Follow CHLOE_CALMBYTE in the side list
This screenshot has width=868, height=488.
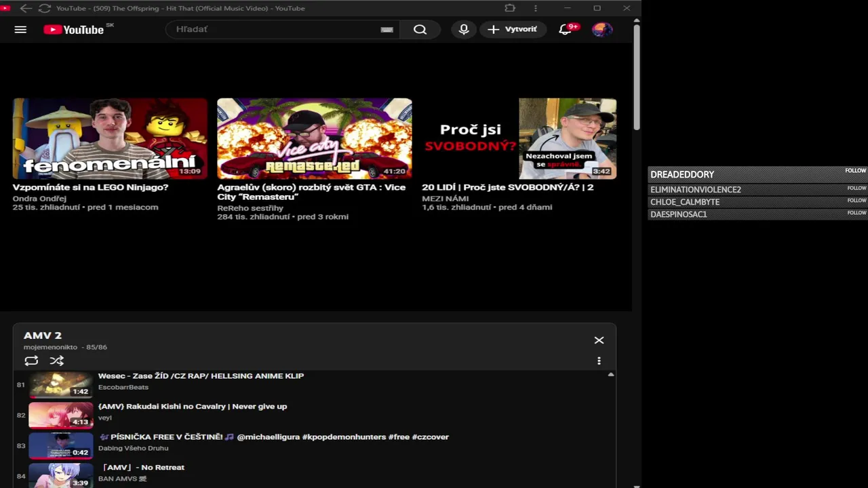(856, 200)
